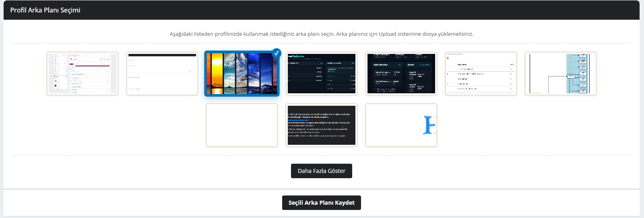This screenshot has height=218, width=644.
Task: Click the Daha Fazla Göster button
Action: pos(322,171)
